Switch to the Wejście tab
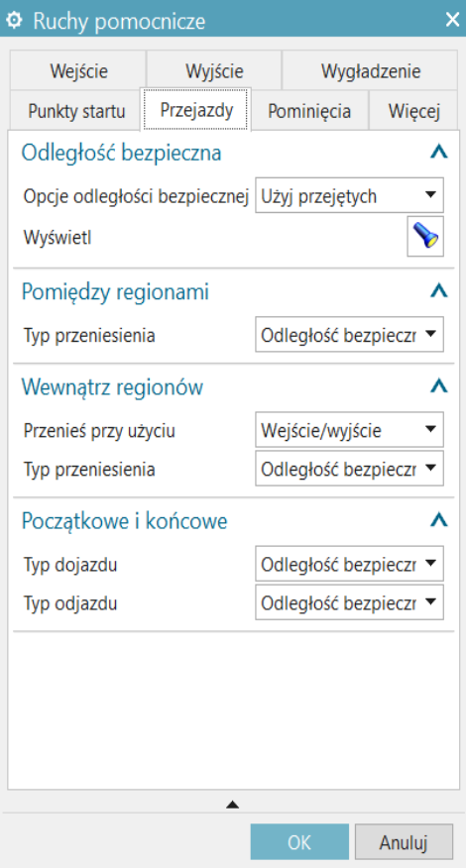The width and height of the screenshot is (466, 868). [x=78, y=71]
